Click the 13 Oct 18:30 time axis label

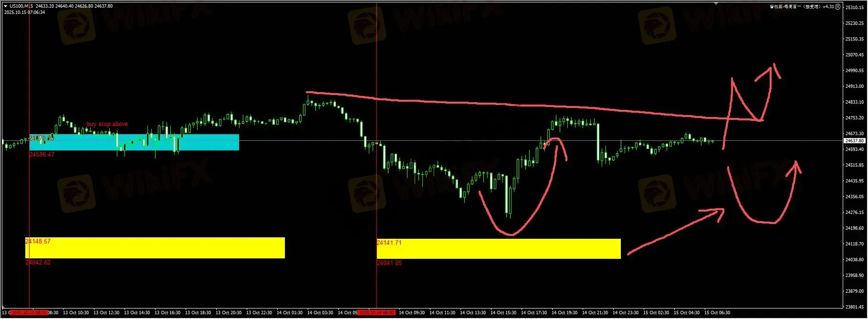click(198, 313)
